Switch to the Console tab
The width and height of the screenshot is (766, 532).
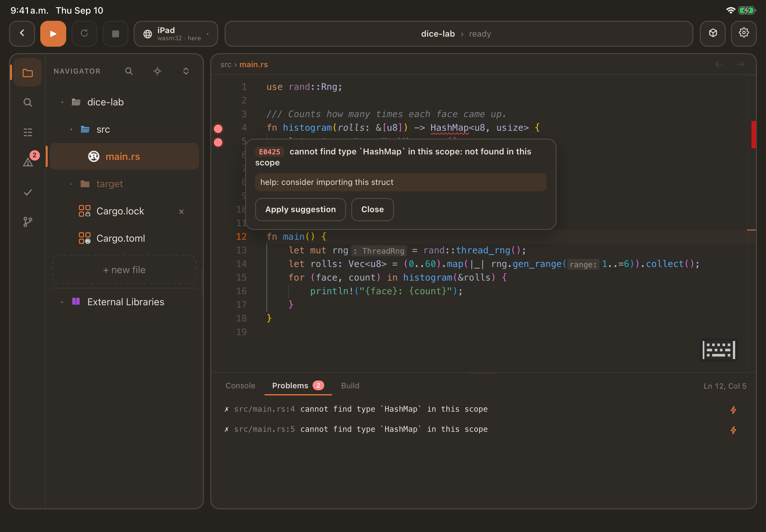pos(240,386)
